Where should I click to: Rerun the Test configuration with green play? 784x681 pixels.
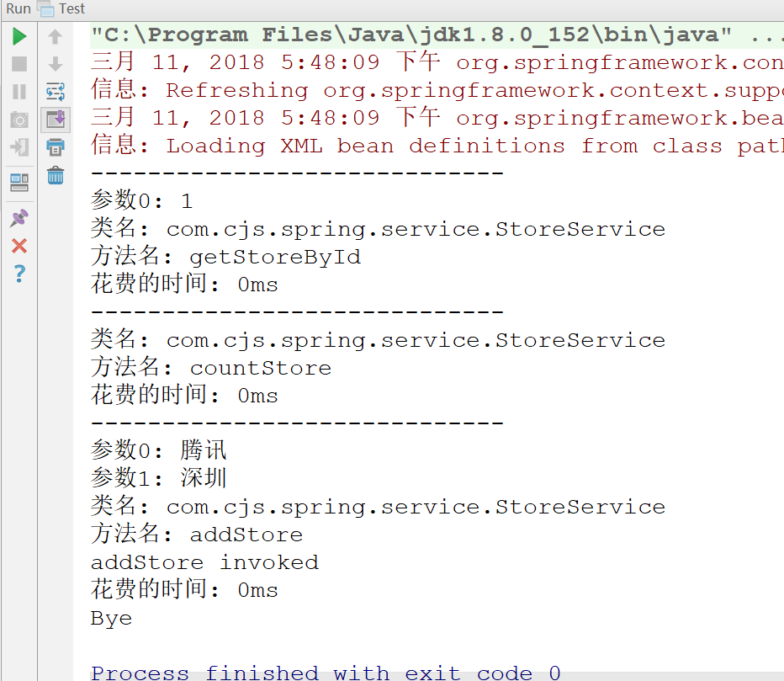click(19, 36)
